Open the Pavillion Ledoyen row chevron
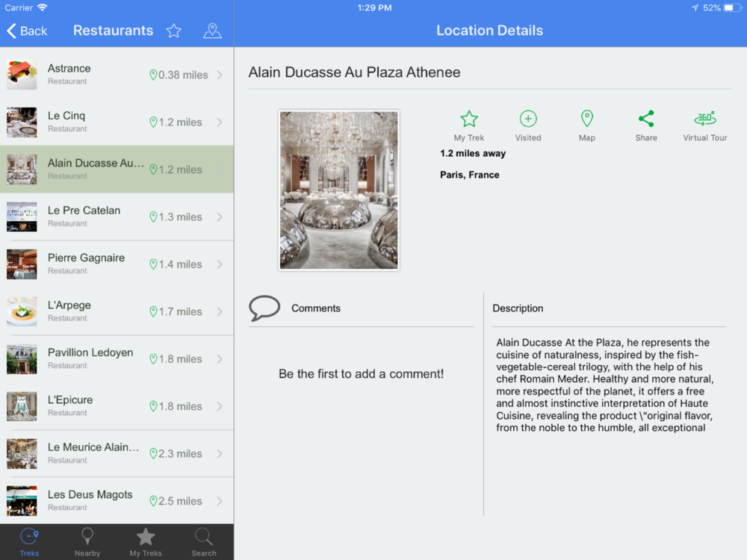747x560 pixels. [x=220, y=359]
